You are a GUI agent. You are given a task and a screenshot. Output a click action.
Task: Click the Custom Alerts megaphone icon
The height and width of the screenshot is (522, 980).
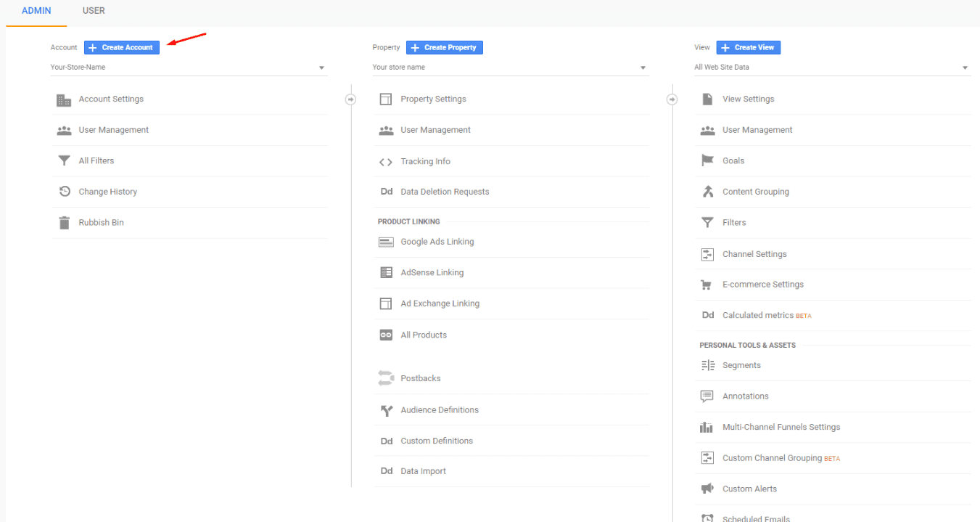tap(707, 489)
